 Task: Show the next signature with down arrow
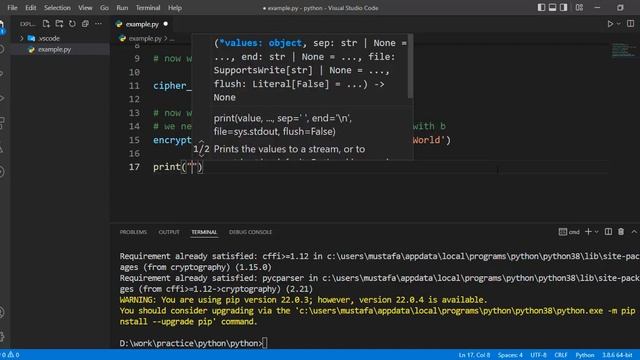click(201, 156)
